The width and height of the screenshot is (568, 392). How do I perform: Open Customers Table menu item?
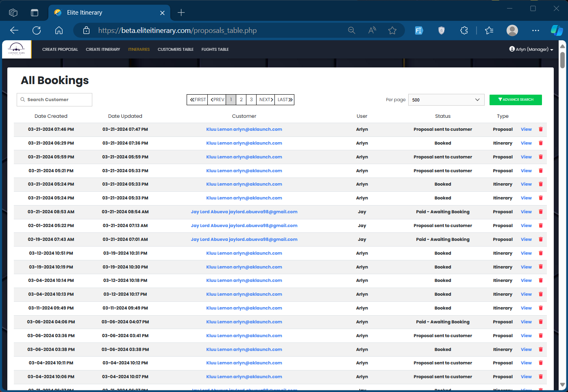[x=176, y=50]
